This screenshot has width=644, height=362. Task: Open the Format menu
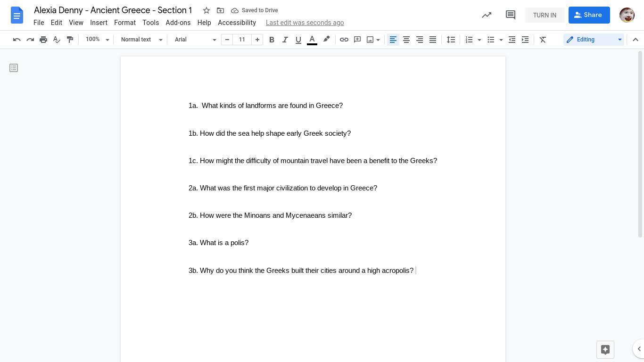(x=125, y=23)
